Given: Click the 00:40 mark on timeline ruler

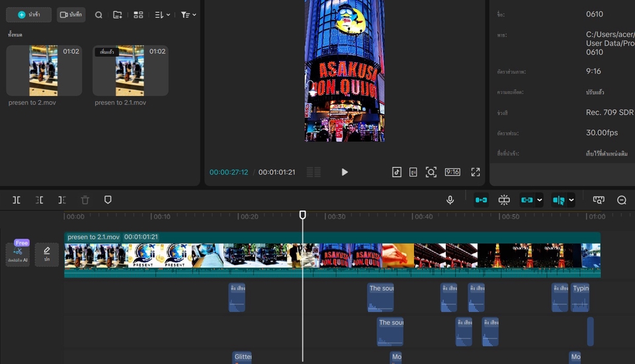Looking at the screenshot, I should coord(423,217).
